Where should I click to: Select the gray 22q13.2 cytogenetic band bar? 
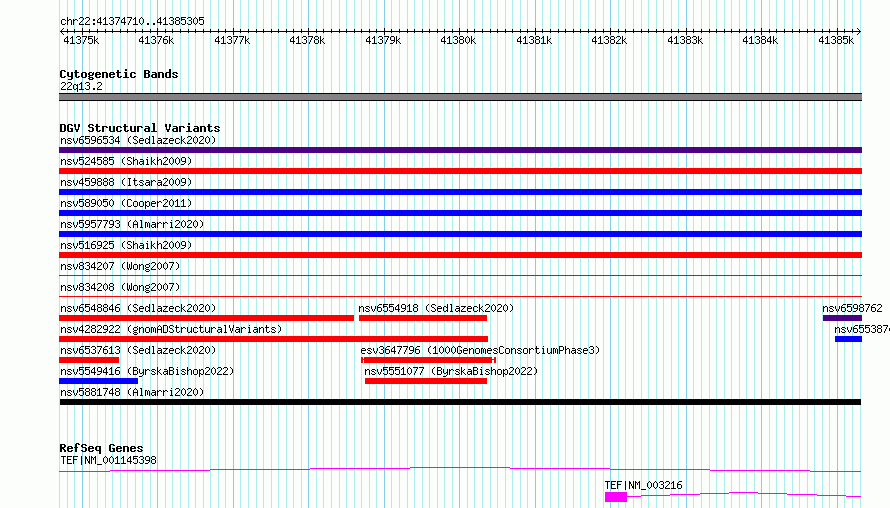460,97
